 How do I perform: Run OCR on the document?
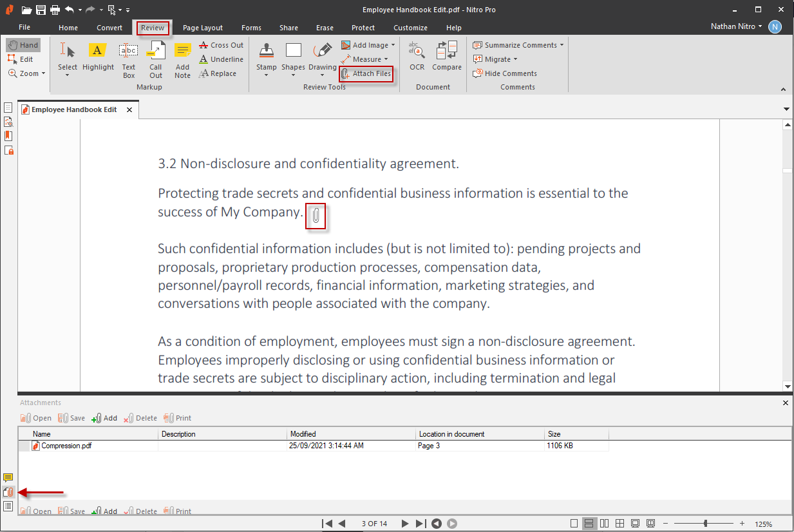[x=417, y=57]
